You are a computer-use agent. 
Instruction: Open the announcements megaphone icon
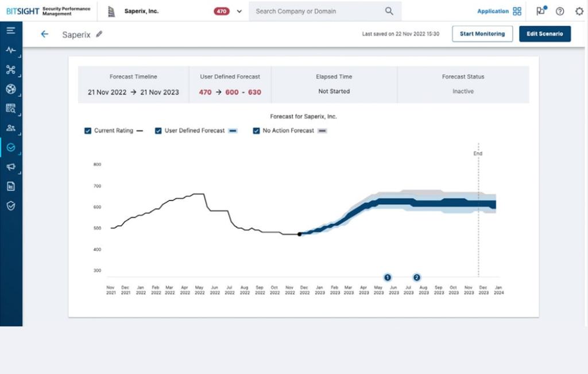pos(10,166)
